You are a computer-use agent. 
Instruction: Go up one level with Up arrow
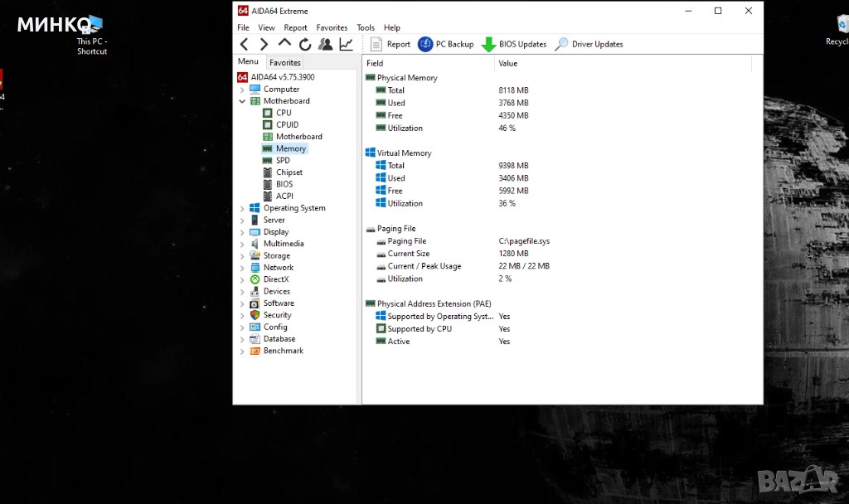pyautogui.click(x=284, y=43)
